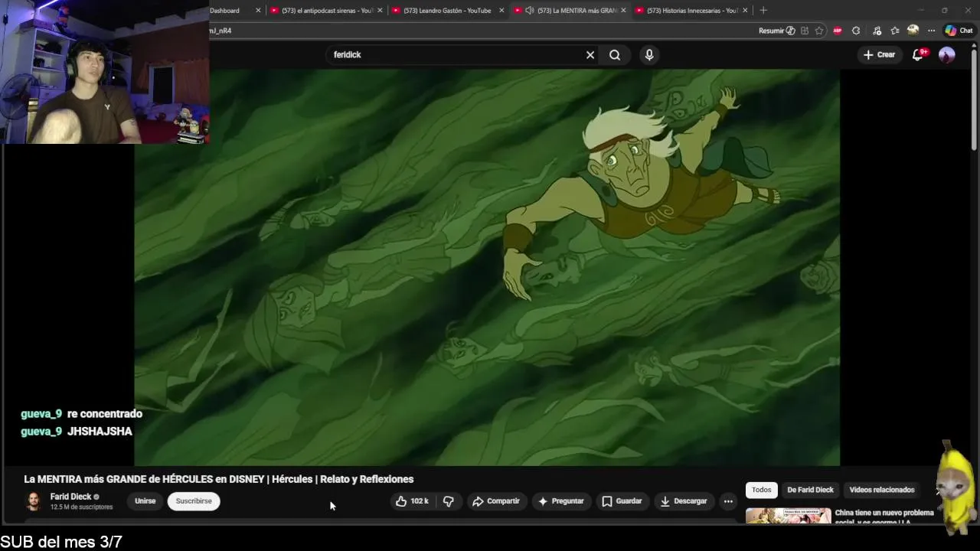Open the more actions three-dot menu
The image size is (980, 551).
click(728, 501)
